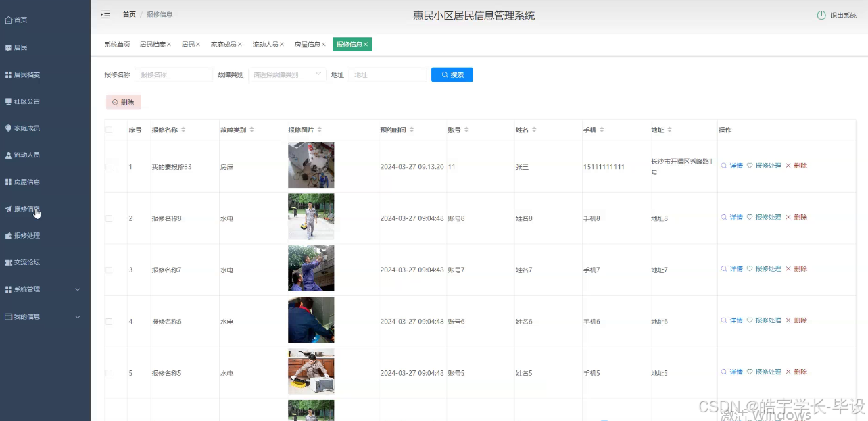The image size is (868, 421).
Task: Close the 家庭成员 tab
Action: click(240, 45)
